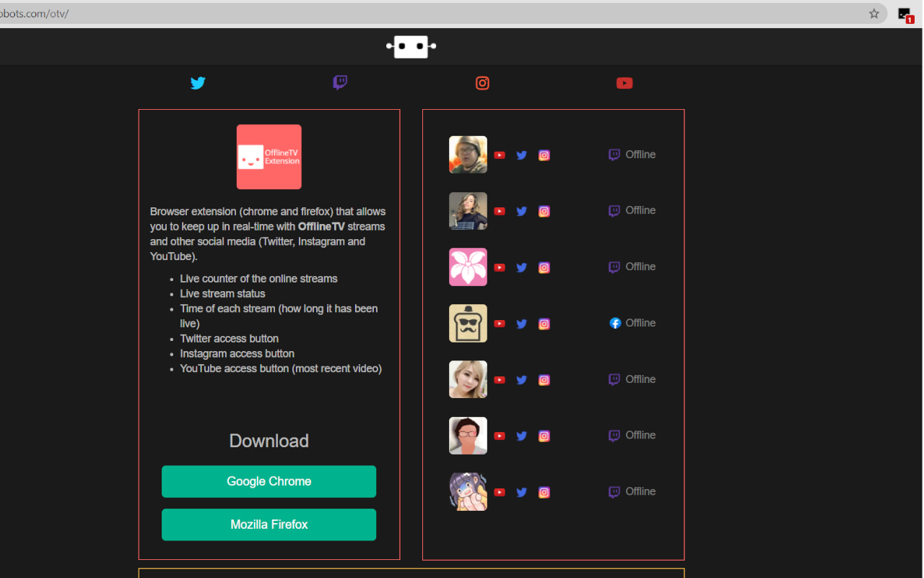Click the OfflineTV robot logo
Viewport: 924px width, 578px height.
pyautogui.click(x=411, y=46)
